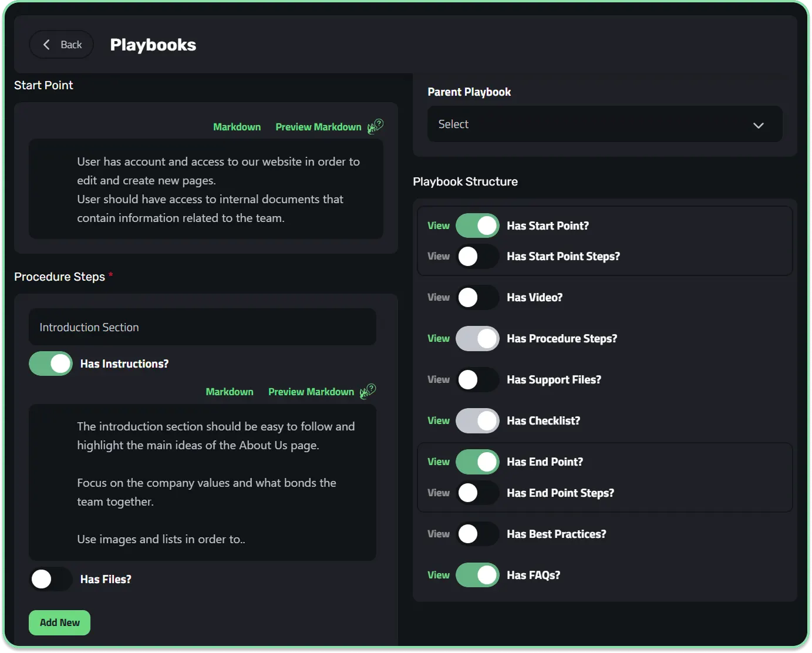Enable Has Start Point Steps? toggle
Screen dimensions: 812x653
[x=477, y=256]
